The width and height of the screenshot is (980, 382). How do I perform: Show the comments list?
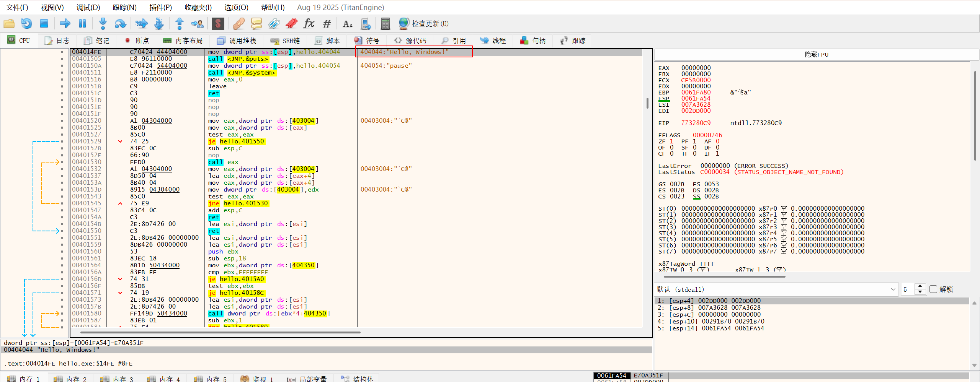click(256, 24)
